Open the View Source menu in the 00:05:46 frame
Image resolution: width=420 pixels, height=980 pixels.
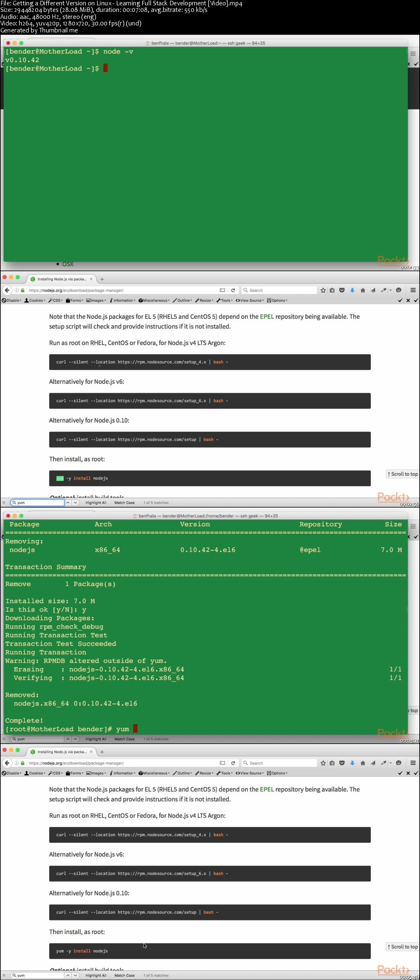[x=250, y=773]
